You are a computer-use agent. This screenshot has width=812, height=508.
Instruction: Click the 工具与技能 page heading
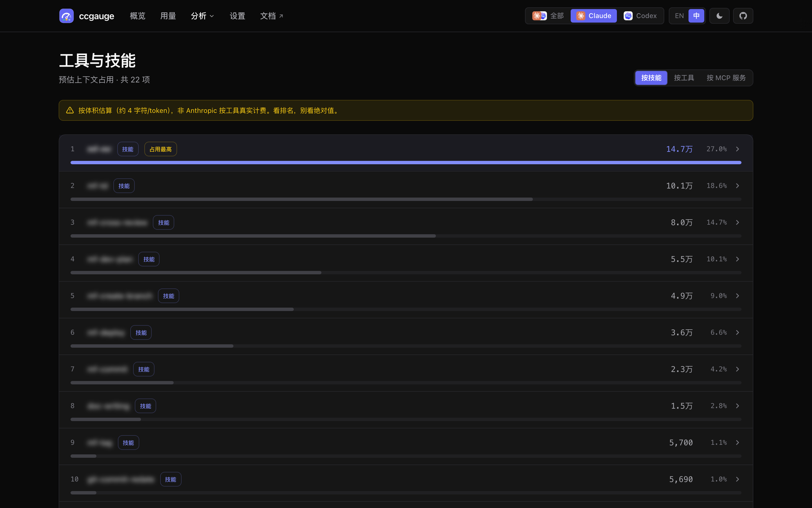coord(97,60)
